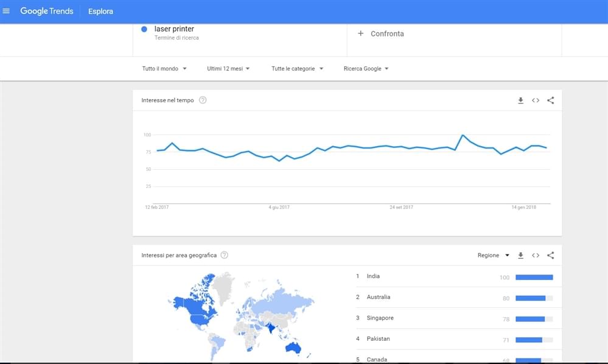The height and width of the screenshot is (364, 608).
Task: Share the Interesse nel tempo chart
Action: click(x=551, y=100)
